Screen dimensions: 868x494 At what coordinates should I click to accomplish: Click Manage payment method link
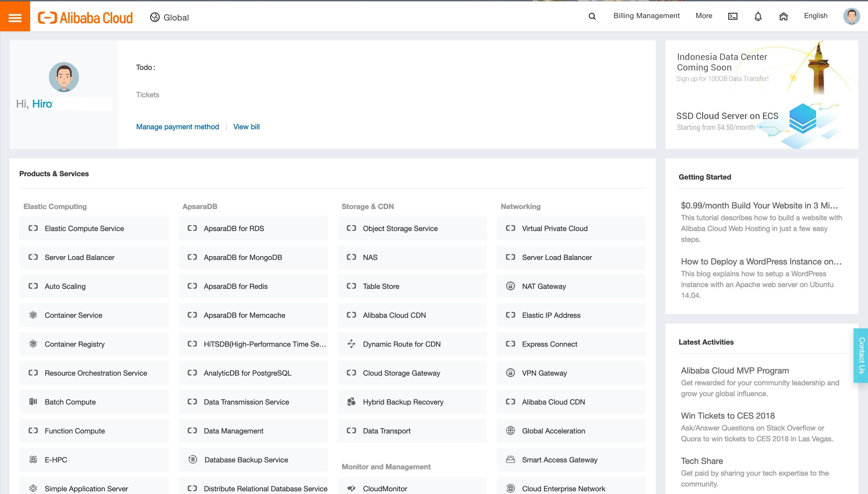178,127
